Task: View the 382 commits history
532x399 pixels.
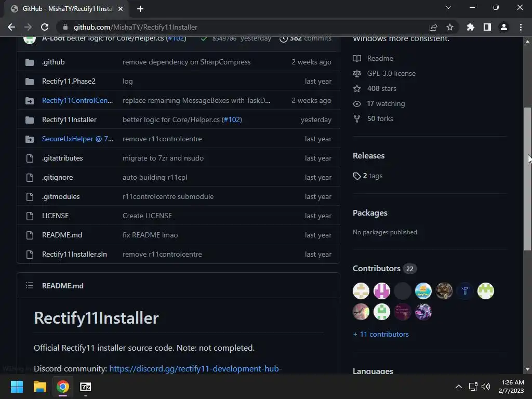Action: tap(305, 38)
